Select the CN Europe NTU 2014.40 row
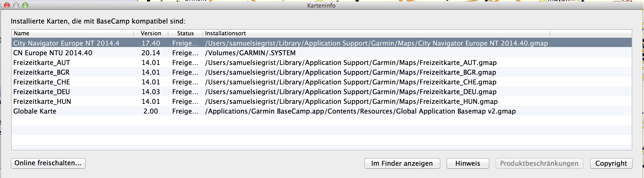This screenshot has width=644, height=178. pos(322,53)
